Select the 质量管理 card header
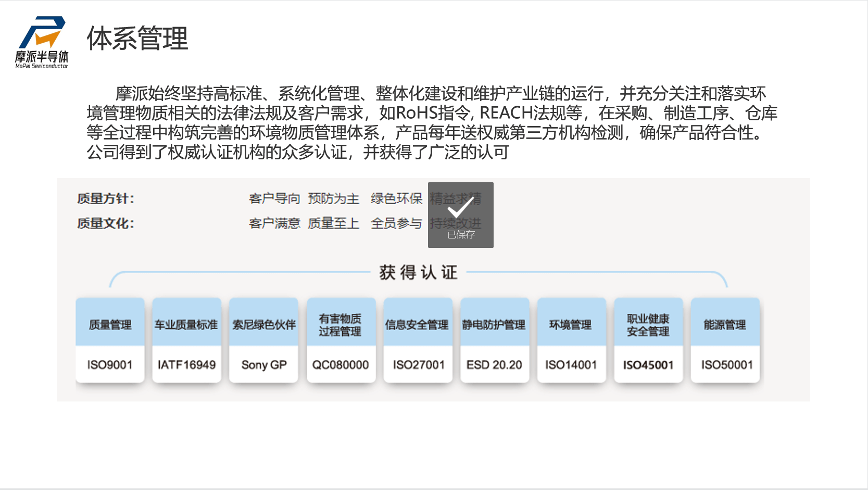Viewport: 868px width, 490px height. [x=110, y=324]
